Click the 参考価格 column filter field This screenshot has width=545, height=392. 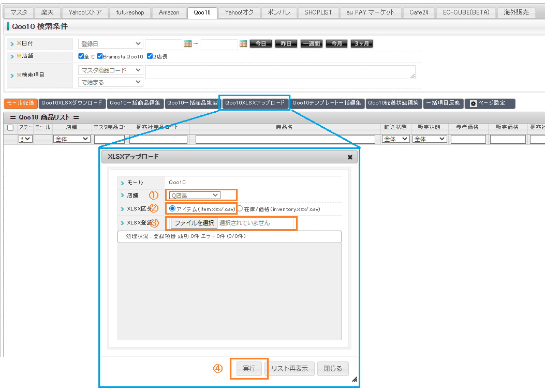coord(468,139)
